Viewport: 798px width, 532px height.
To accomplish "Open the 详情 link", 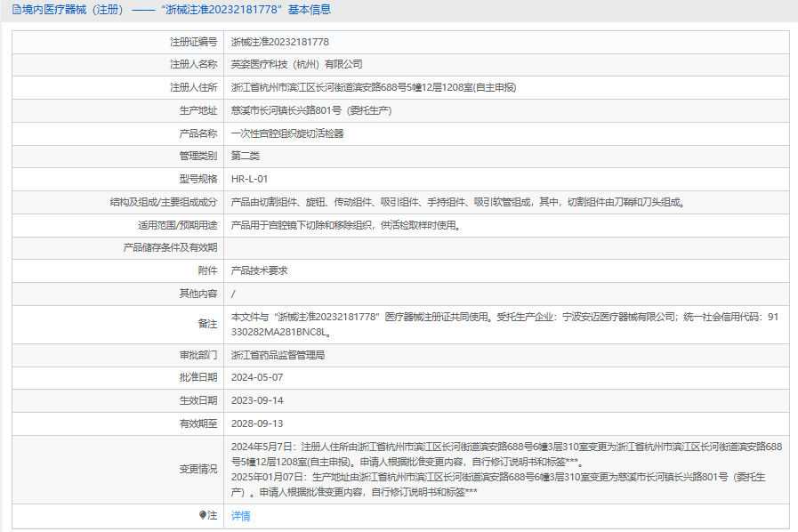I will coord(241,516).
